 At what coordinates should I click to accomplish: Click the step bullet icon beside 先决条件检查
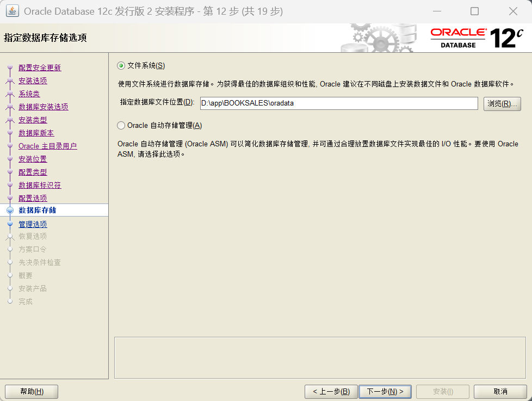tap(10, 262)
